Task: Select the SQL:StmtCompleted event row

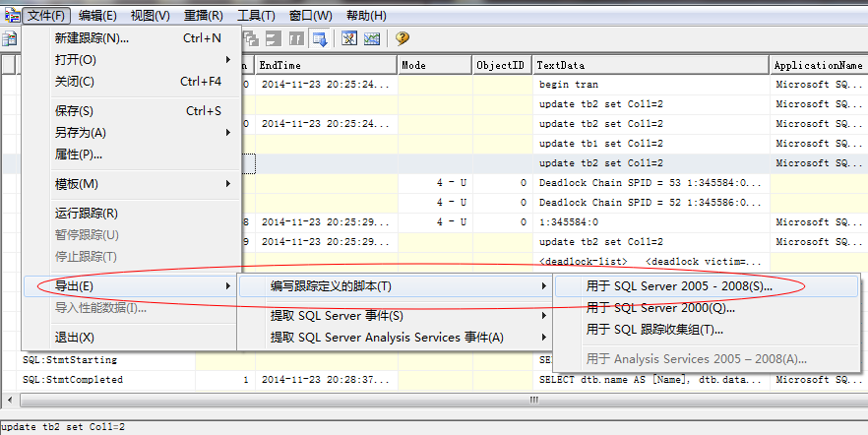Action: point(73,380)
